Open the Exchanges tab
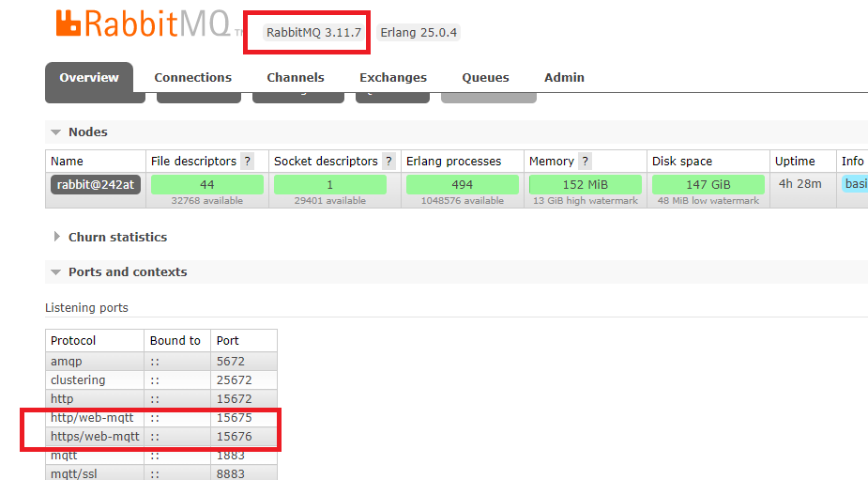 pos(393,78)
